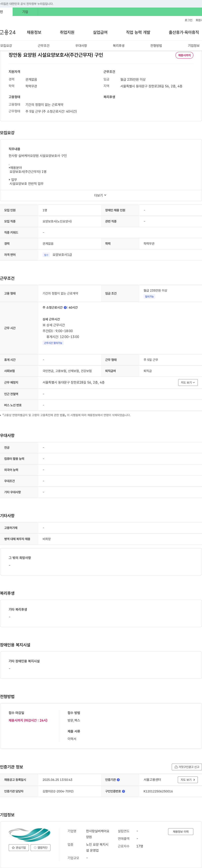Click 요양보호사(노인요양사) job type cell

click(x=57, y=221)
